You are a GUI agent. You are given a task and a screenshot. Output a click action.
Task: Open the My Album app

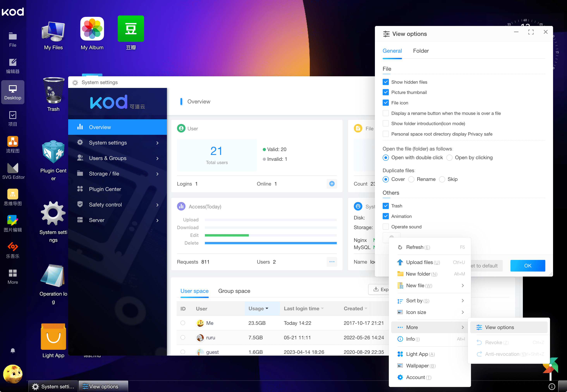(92, 29)
